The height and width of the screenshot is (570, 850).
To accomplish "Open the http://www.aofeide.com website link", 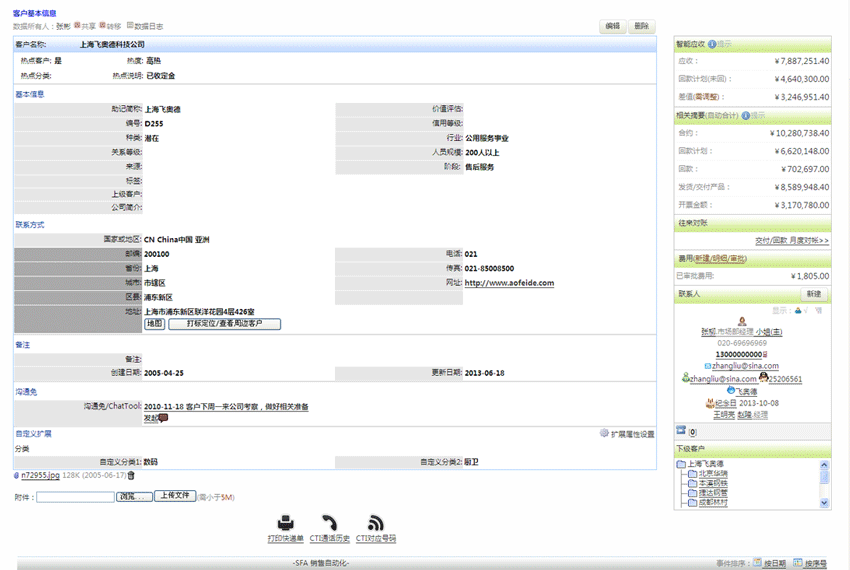I will click(x=509, y=283).
